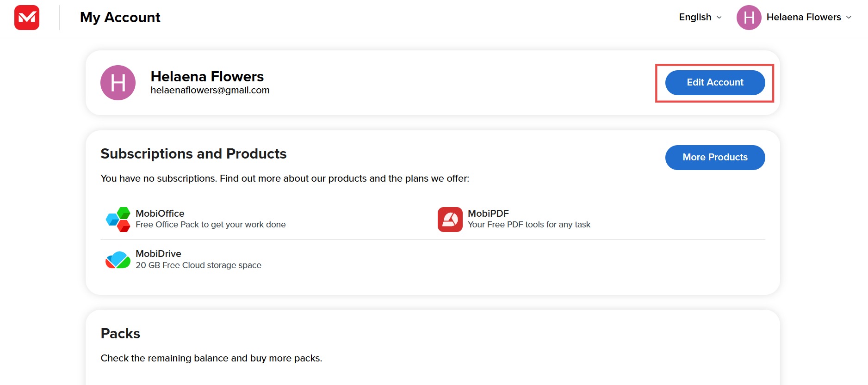Click the 20 GB Free Cloud storage text
Screen dimensions: 868x385
198,265
